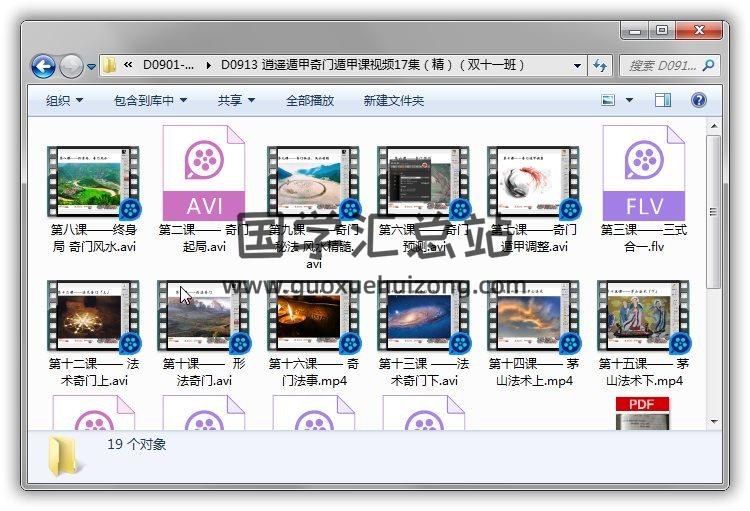Click the Back navigation arrow button
Image resolution: width=750 pixels, height=511 pixels.
(x=43, y=66)
